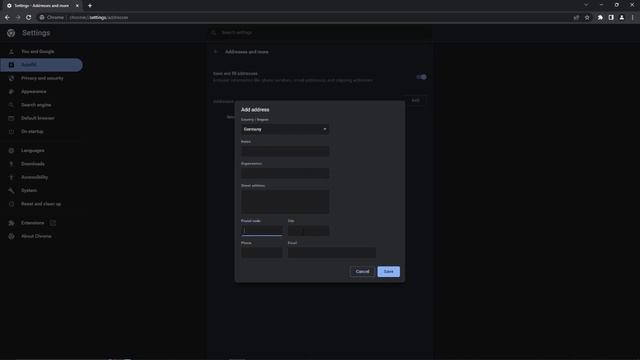Click the About Chrome icon in sidebar
Screen dimensions: 640x360
pos(11,236)
